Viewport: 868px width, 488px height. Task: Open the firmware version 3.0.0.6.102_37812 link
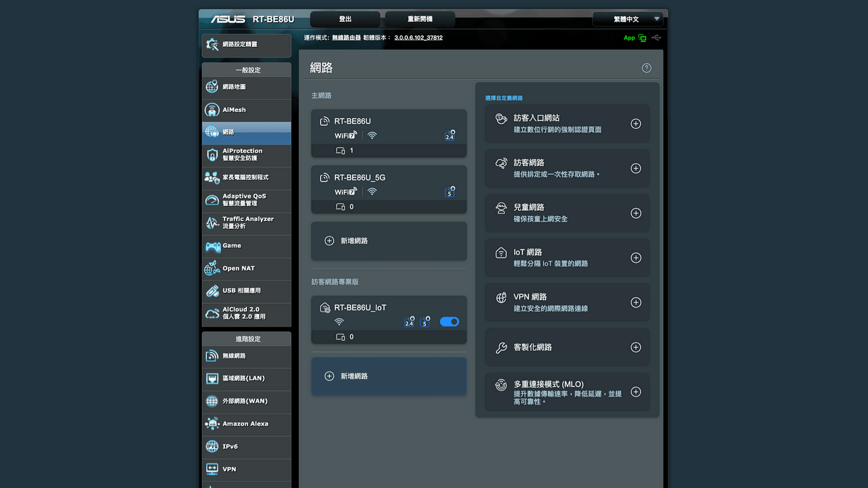(418, 38)
